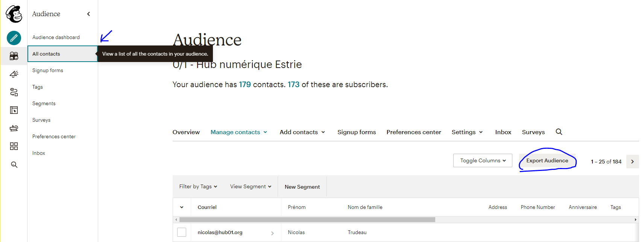Open the Automations icon in sidebar
The image size is (644, 242).
point(14,92)
